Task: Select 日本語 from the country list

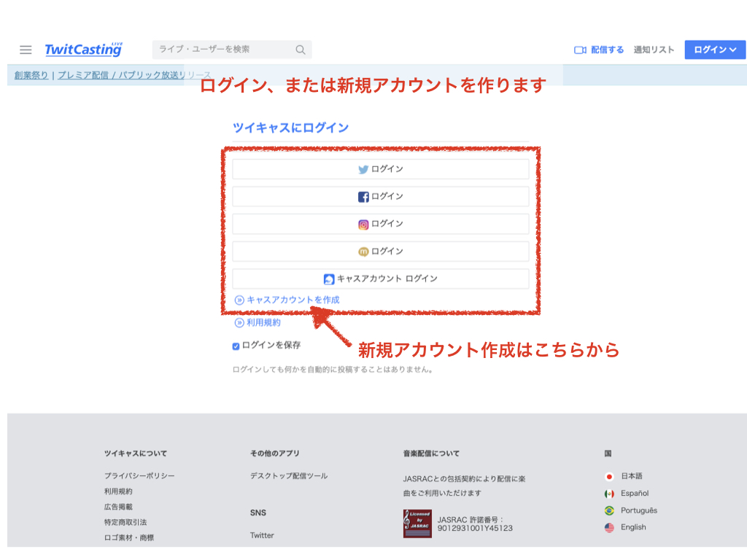Action: 631,476
